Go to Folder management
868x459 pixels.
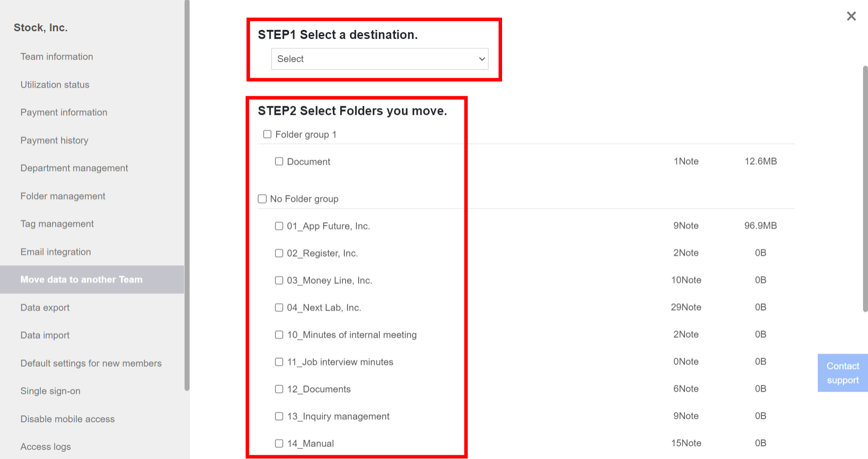pos(62,196)
